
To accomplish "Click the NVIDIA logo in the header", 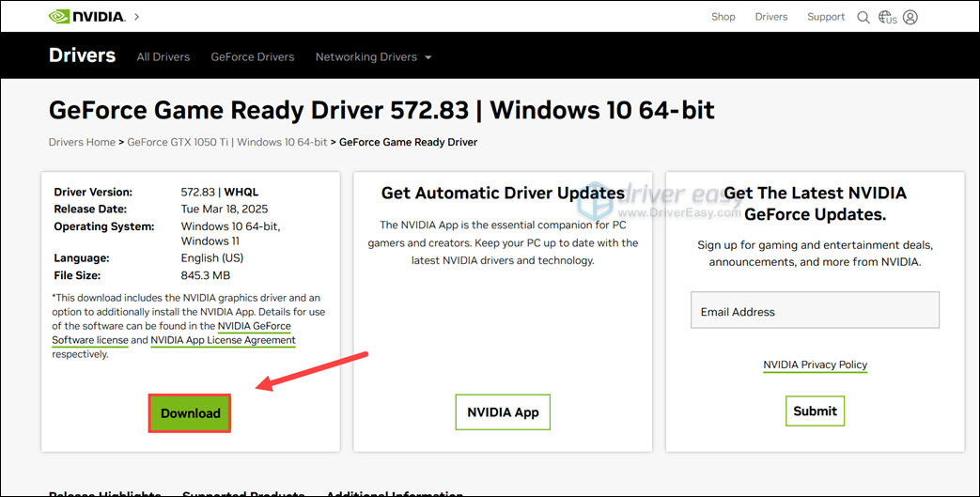I will point(86,17).
